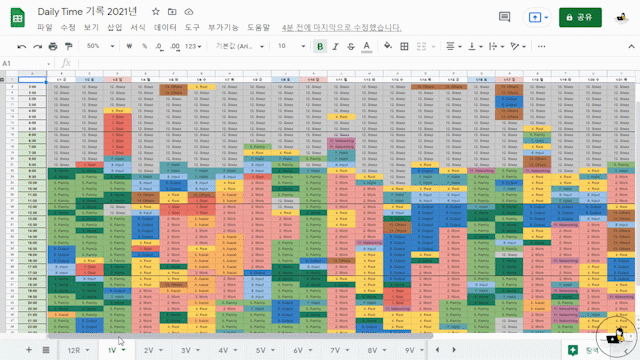This screenshot has height=360, width=640.
Task: Click the green 공유 share button
Action: (x=580, y=17)
